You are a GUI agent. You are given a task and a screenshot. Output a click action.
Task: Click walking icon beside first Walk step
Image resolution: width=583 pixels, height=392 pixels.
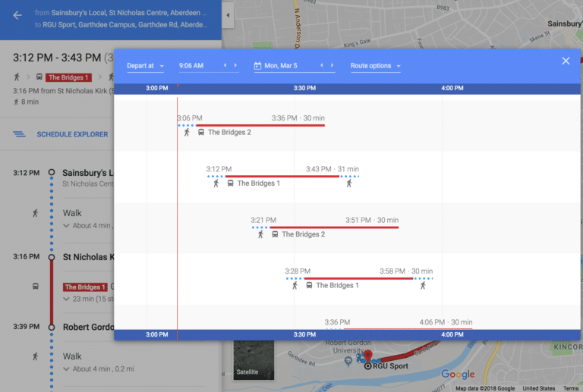(x=36, y=213)
